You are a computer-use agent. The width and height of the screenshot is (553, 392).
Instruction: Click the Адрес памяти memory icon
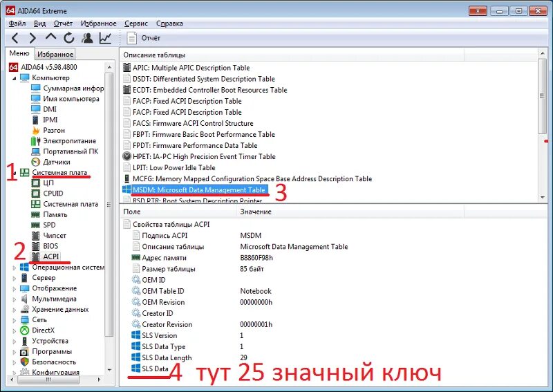pos(135,258)
